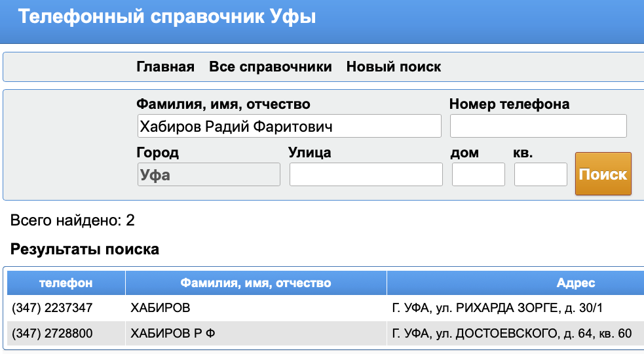Image resolution: width=644 pixels, height=354 pixels.
Task: Click the first row ХАБИРОВ name cell
Action: pos(161,307)
